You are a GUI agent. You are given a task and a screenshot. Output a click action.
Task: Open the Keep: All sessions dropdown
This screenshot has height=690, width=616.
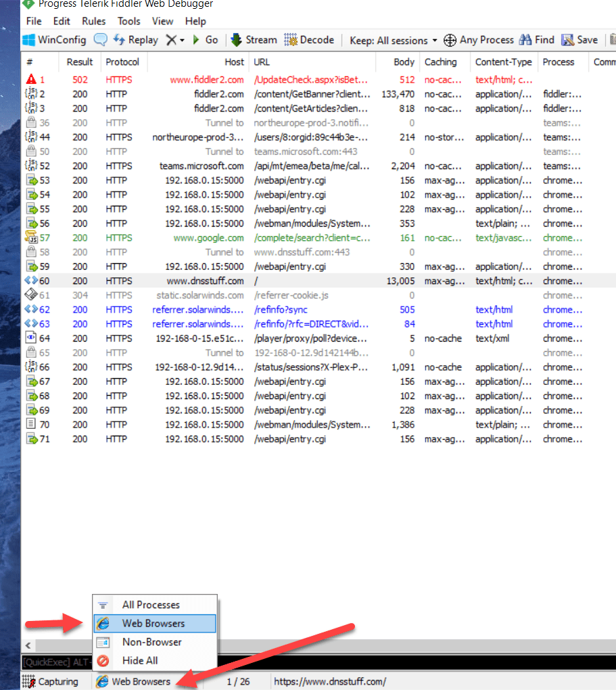(x=393, y=41)
